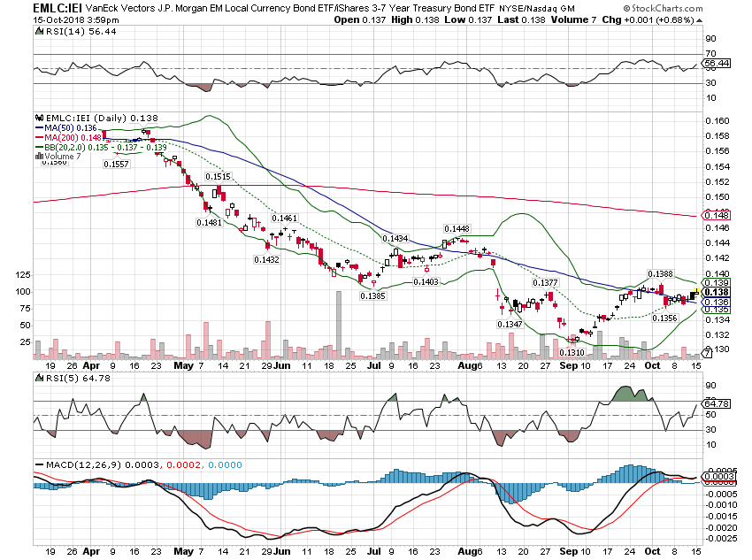The height and width of the screenshot is (560, 752).
Task: Click the black MACD legend line swatch
Action: pos(39,465)
